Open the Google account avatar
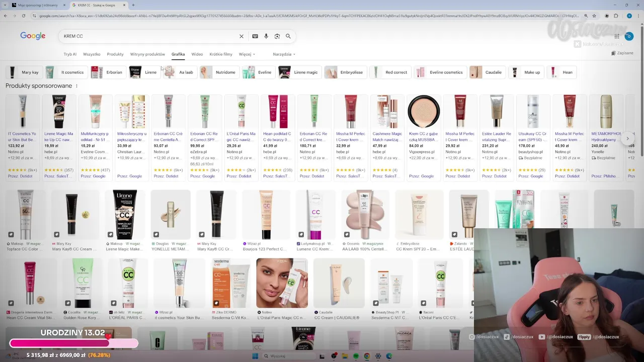 (x=628, y=36)
